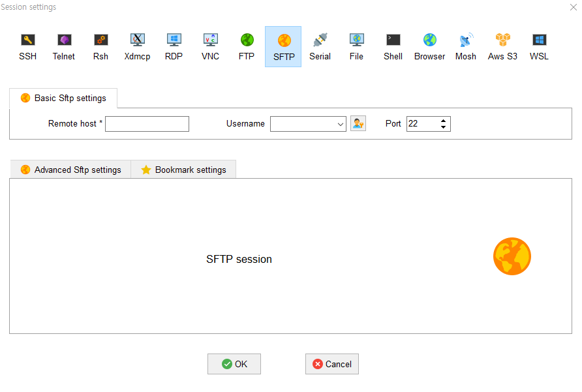The height and width of the screenshot is (392, 582).
Task: Increase the Port value with up arrow
Action: tap(443, 121)
